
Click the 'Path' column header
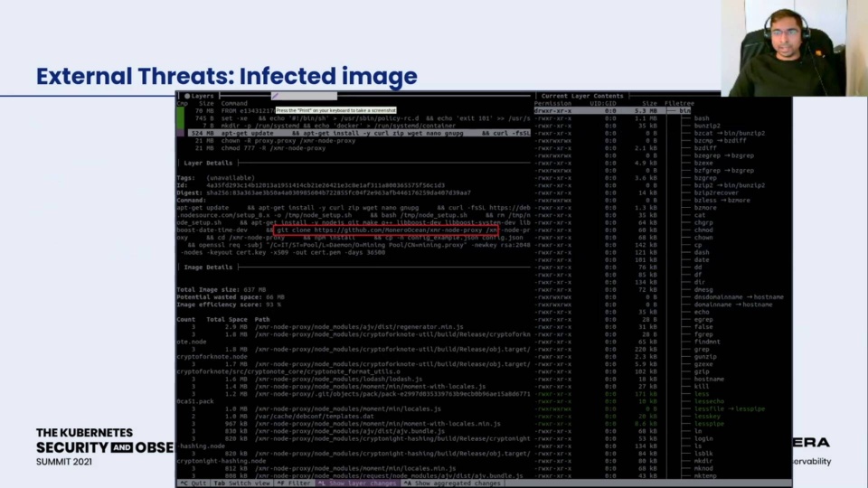(x=262, y=319)
